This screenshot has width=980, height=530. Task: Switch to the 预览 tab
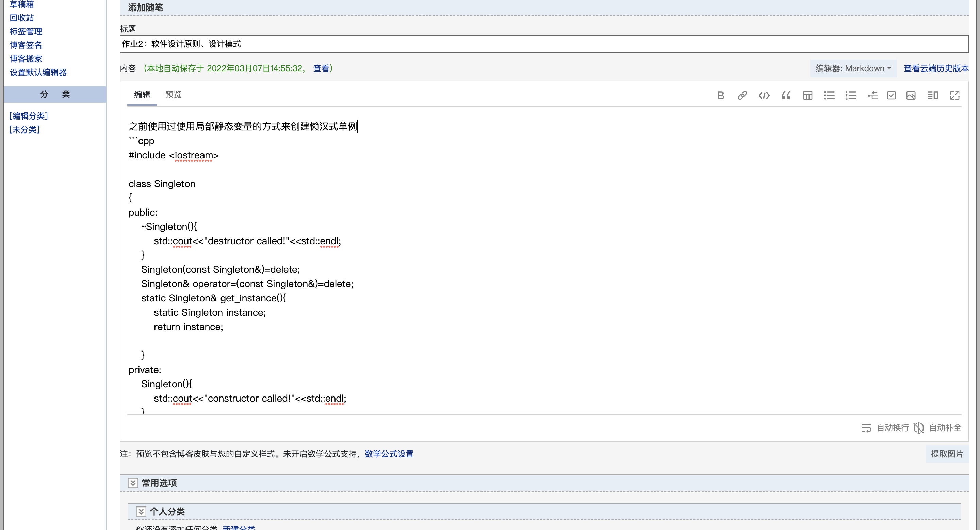tap(173, 94)
